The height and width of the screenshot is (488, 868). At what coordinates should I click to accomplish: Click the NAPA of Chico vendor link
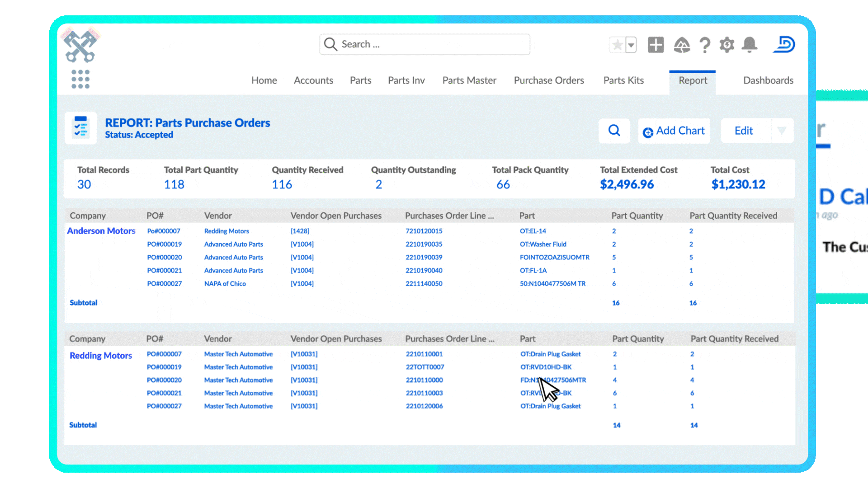tap(225, 284)
